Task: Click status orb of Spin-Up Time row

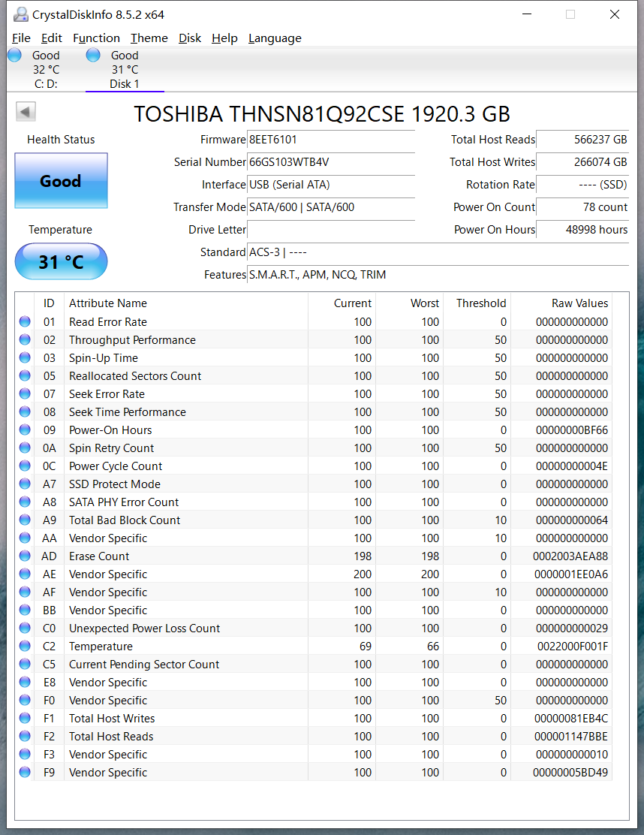Action: coord(25,358)
